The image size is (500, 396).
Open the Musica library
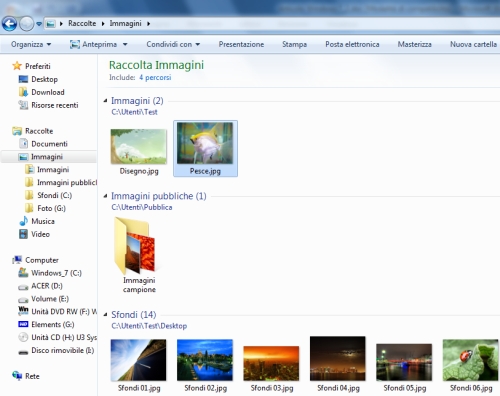[x=37, y=221]
